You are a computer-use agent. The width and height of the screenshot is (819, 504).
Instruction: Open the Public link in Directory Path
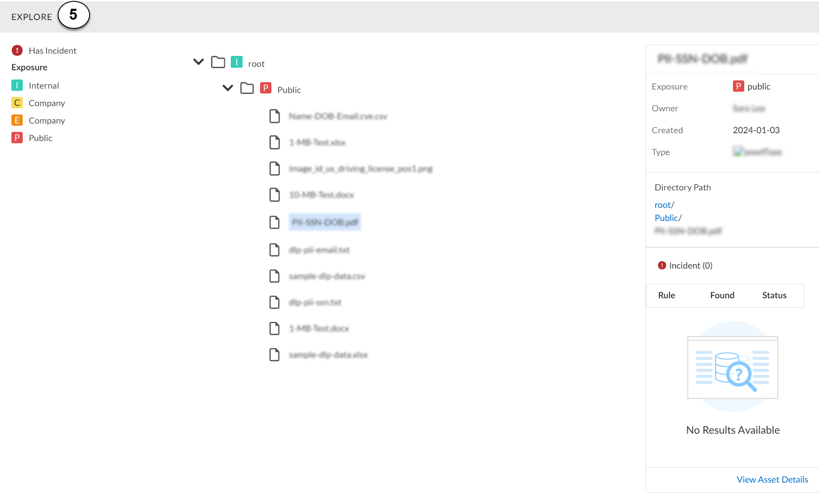(x=666, y=218)
